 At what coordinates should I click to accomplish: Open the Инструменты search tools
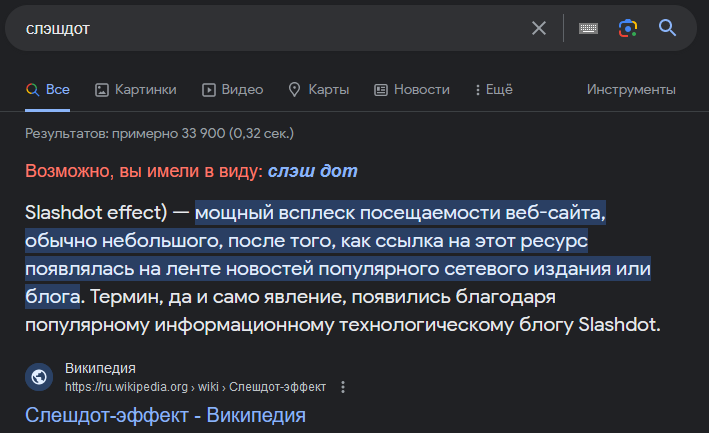tap(631, 89)
